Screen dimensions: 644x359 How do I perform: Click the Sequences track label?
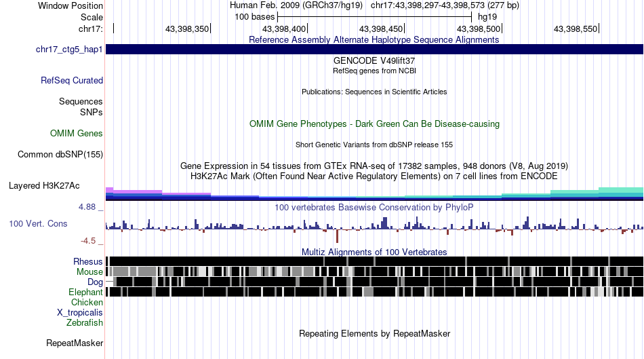pos(81,101)
